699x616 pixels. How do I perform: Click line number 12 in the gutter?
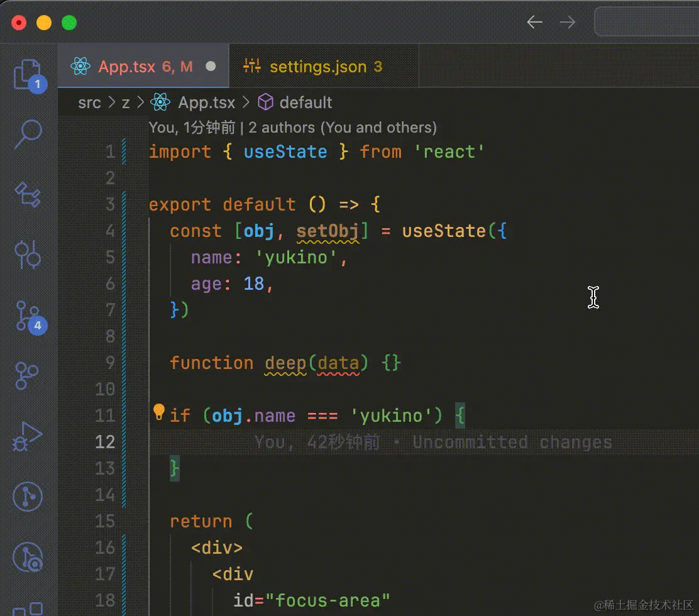pyautogui.click(x=105, y=442)
